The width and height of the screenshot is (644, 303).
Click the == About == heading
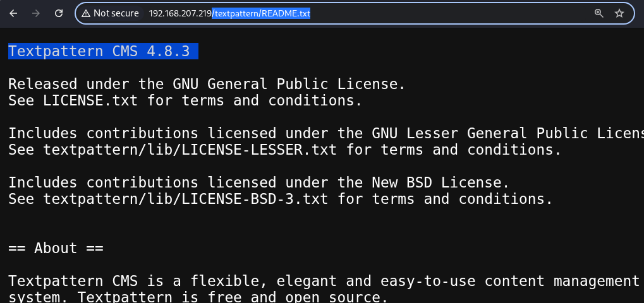56,248
